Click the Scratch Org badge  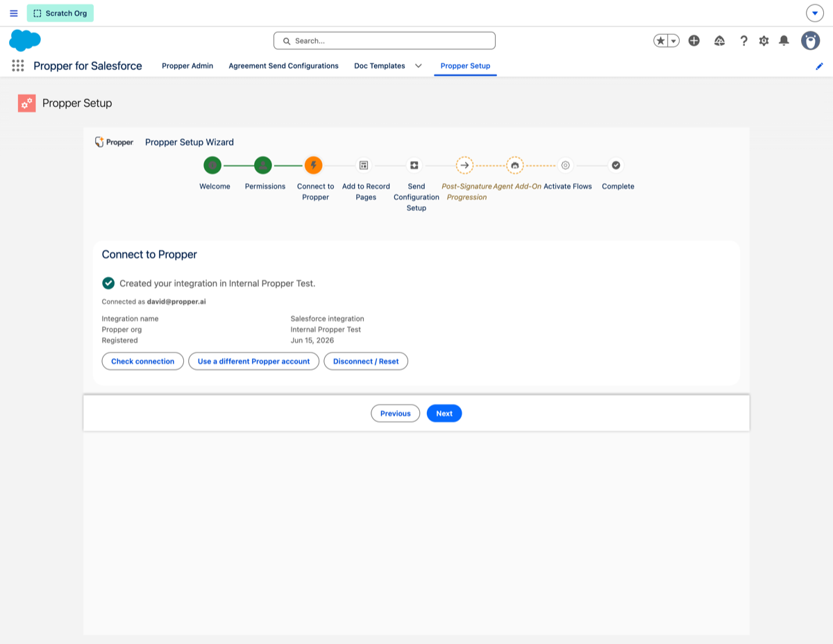60,13
